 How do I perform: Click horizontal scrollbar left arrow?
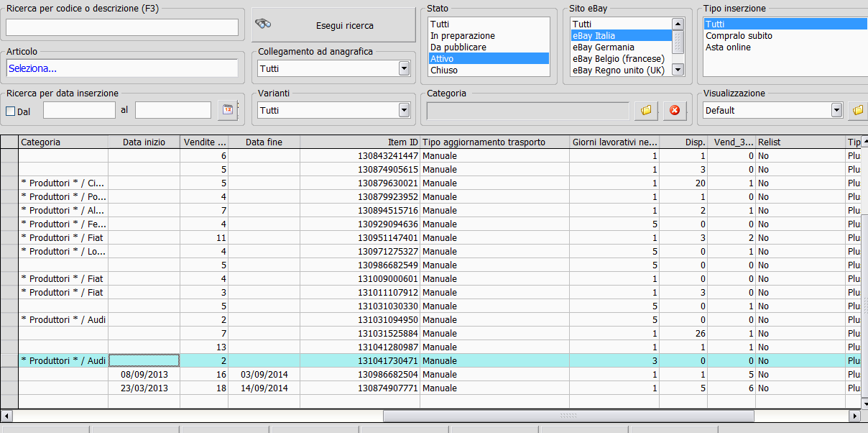(6, 416)
